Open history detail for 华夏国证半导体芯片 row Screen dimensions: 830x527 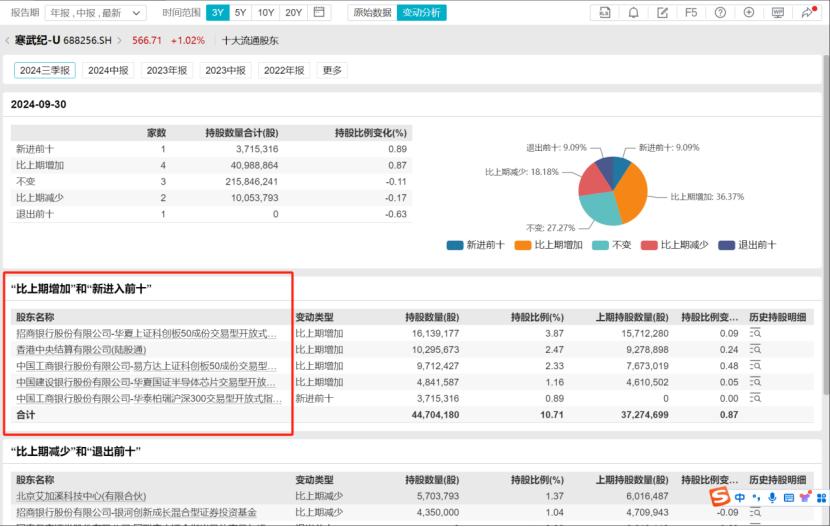(755, 382)
